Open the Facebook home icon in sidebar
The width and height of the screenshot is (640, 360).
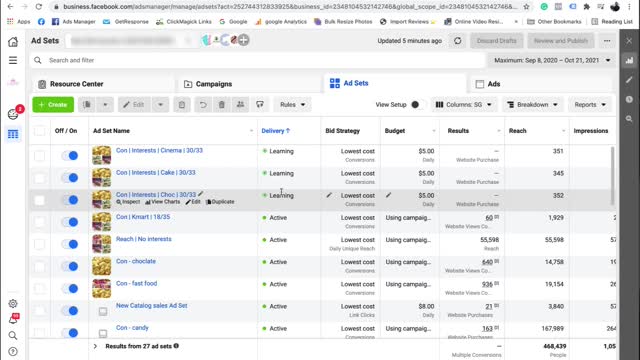tap(13, 42)
